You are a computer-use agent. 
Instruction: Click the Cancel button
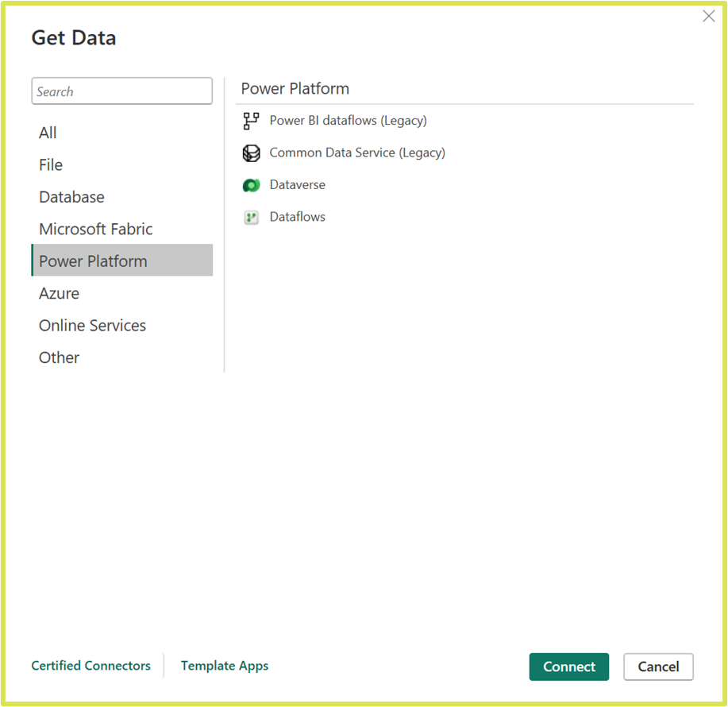point(658,666)
